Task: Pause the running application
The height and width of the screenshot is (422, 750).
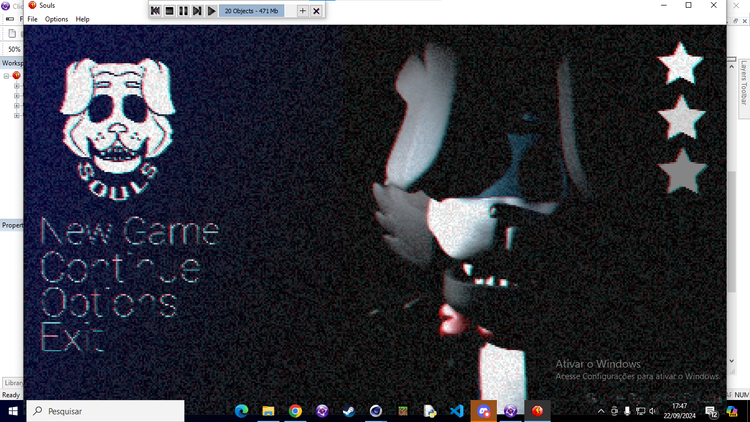Action: click(183, 11)
